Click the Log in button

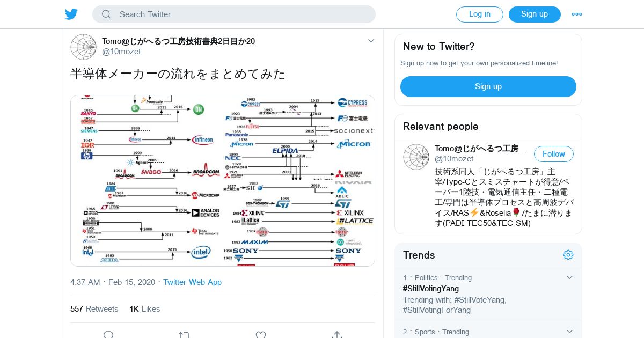pyautogui.click(x=479, y=14)
